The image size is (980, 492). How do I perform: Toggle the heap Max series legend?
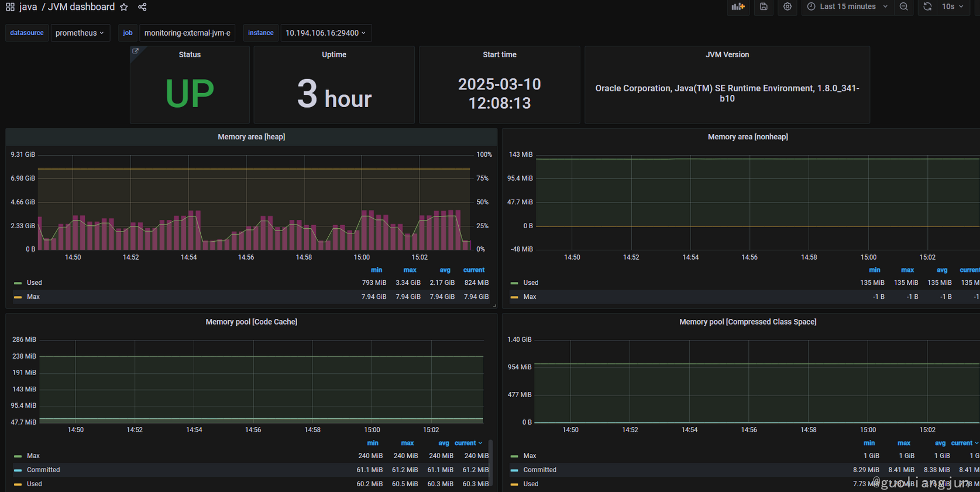(x=33, y=297)
